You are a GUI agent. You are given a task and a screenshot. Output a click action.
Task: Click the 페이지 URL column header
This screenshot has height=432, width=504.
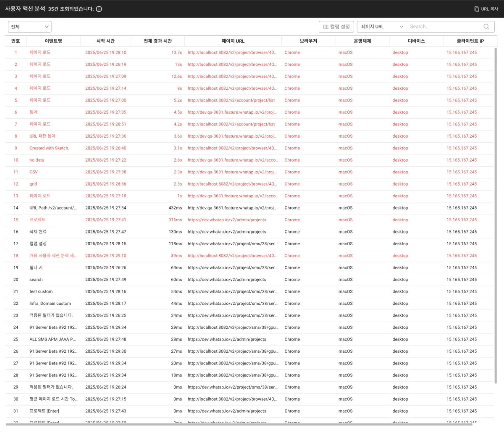233,41
